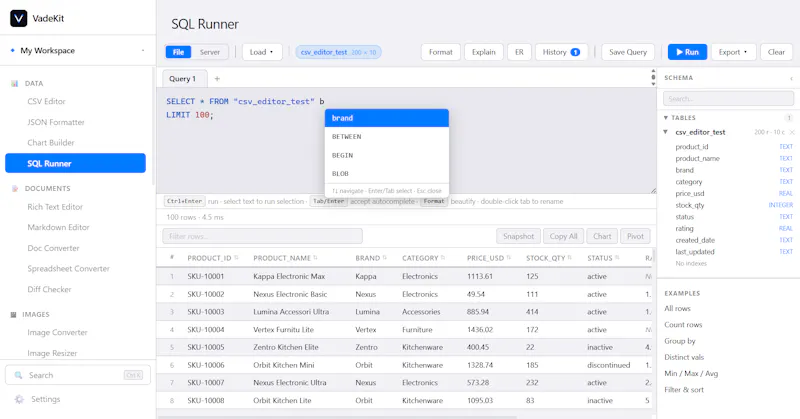Click the editor resize handle corner
Image resolution: width=800 pixels, height=419 pixels.
[653, 190]
